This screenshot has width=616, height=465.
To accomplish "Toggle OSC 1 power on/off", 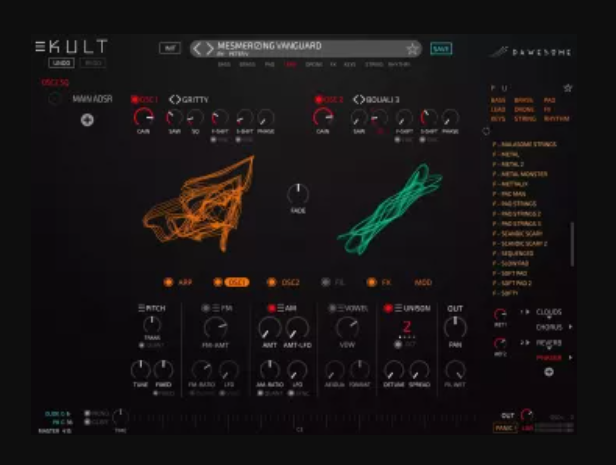I will pyautogui.click(x=134, y=100).
